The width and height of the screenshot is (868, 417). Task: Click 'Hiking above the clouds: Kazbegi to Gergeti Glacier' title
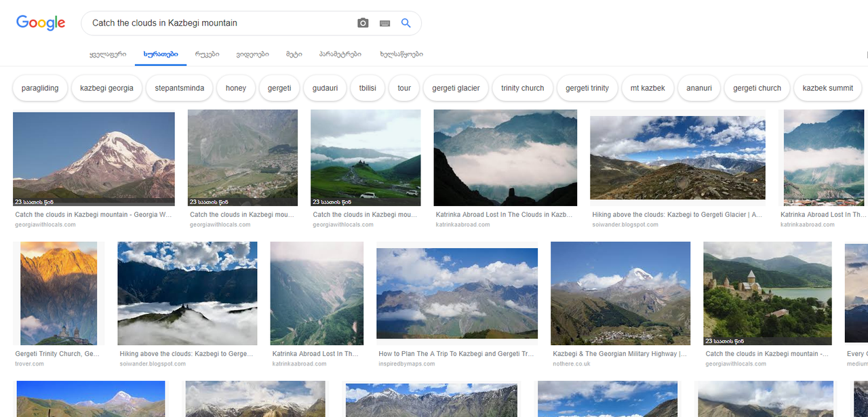coord(677,215)
